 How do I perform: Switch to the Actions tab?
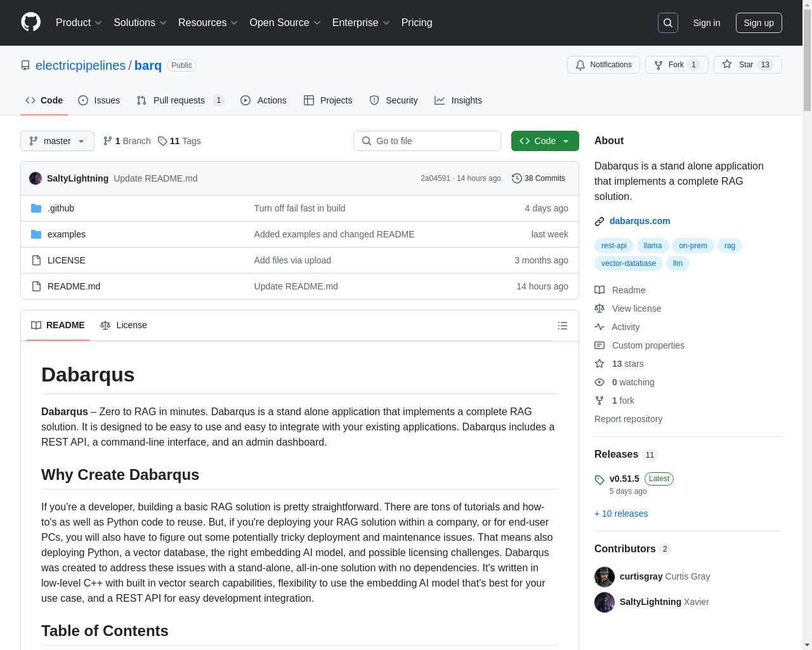tap(263, 100)
